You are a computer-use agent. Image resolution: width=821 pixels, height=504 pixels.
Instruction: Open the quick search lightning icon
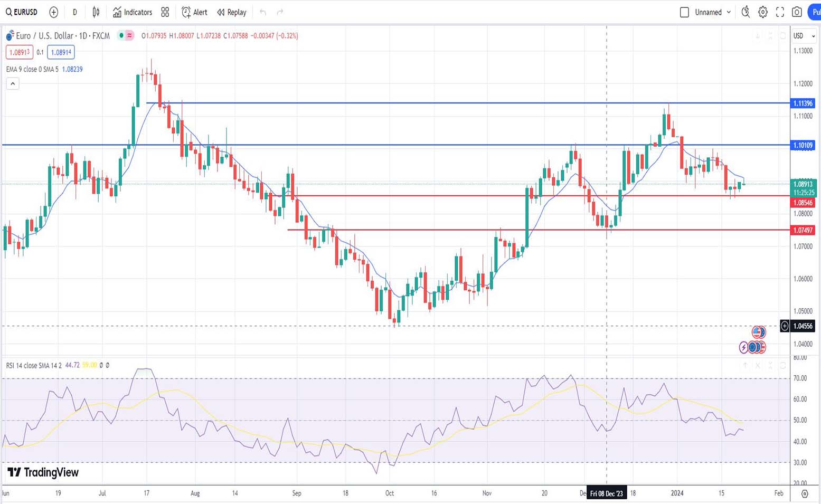pos(745,12)
